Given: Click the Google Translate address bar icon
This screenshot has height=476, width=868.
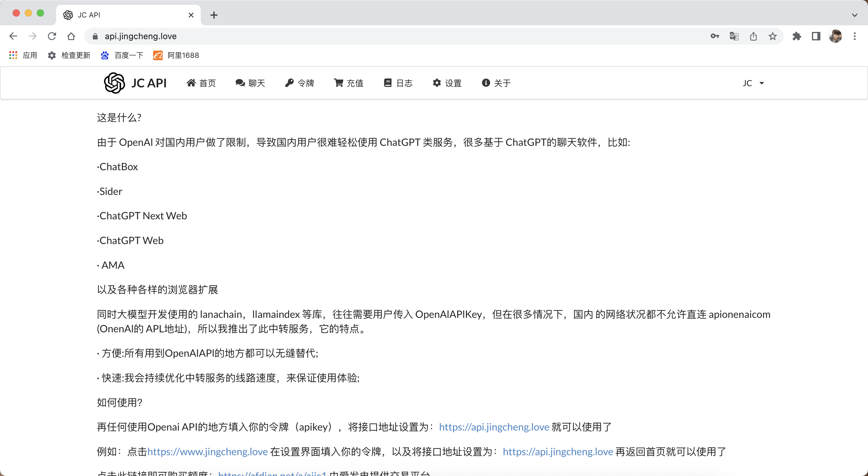Looking at the screenshot, I should [x=734, y=36].
